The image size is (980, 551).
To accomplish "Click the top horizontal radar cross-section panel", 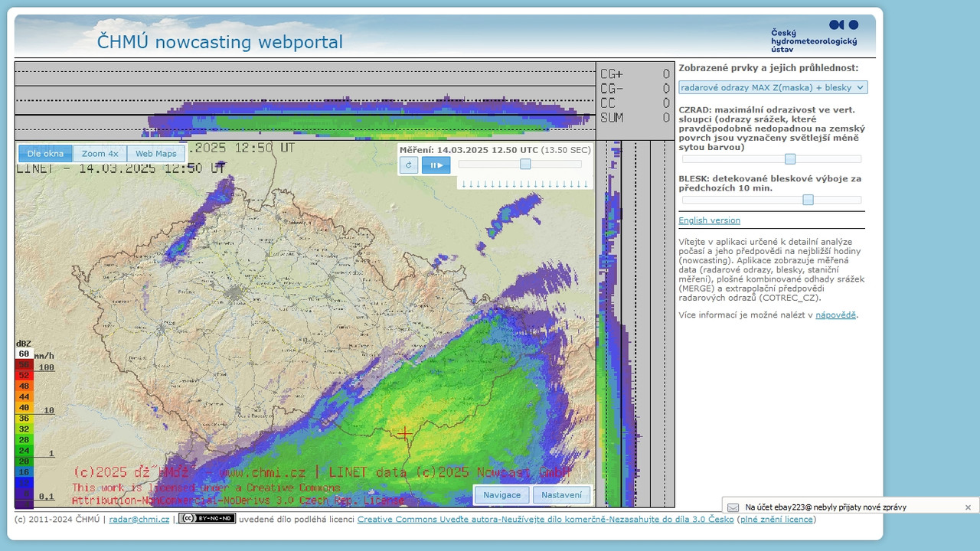I will click(x=305, y=100).
